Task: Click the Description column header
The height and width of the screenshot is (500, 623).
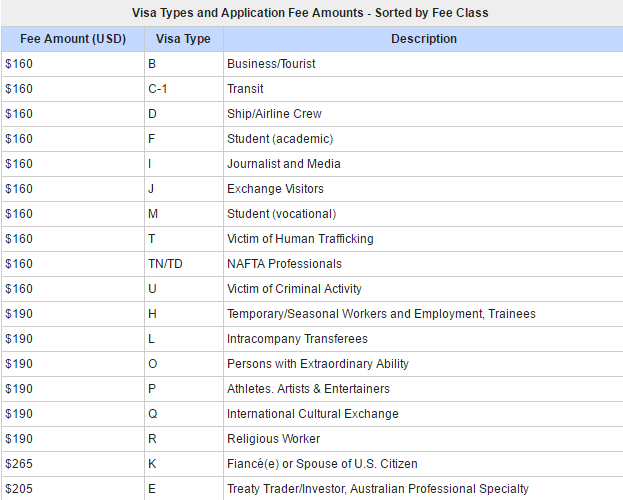Action: 421,39
